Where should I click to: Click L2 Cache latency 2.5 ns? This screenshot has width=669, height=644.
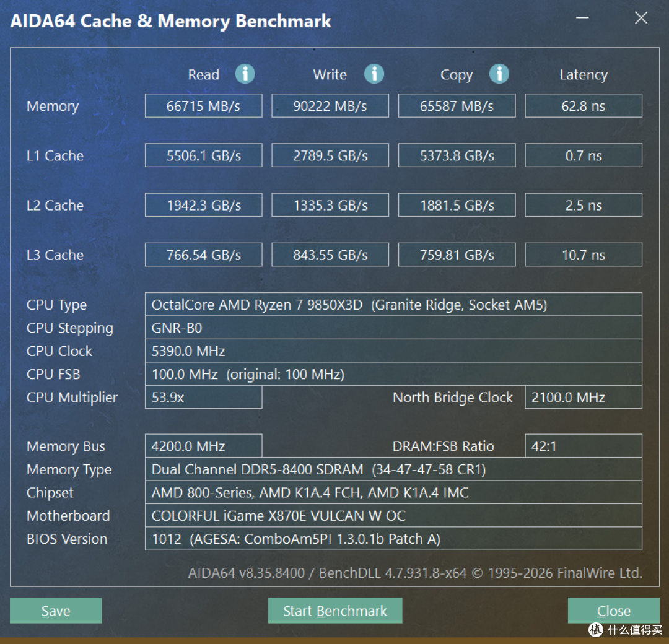point(584,205)
